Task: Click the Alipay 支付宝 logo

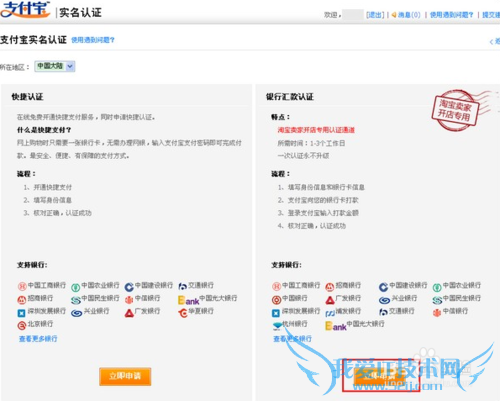Action: point(25,9)
